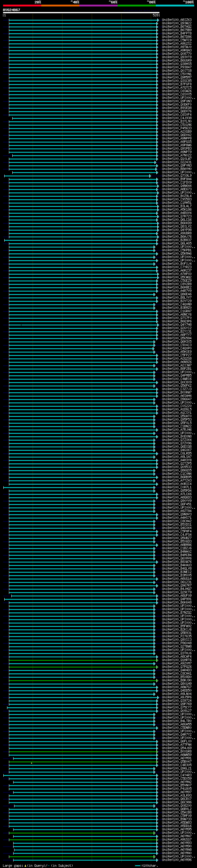Click the alignment bar for UniRef100_C4J938

[85, 118]
